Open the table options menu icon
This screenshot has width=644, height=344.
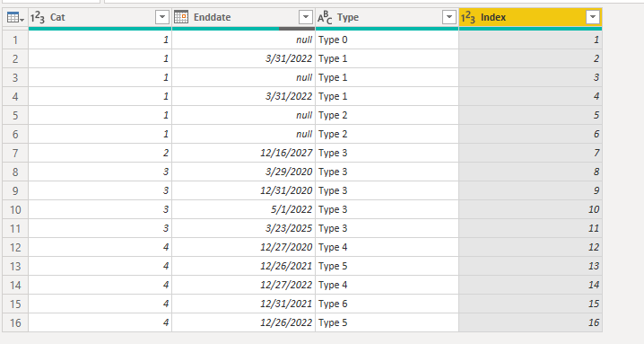[x=15, y=18]
